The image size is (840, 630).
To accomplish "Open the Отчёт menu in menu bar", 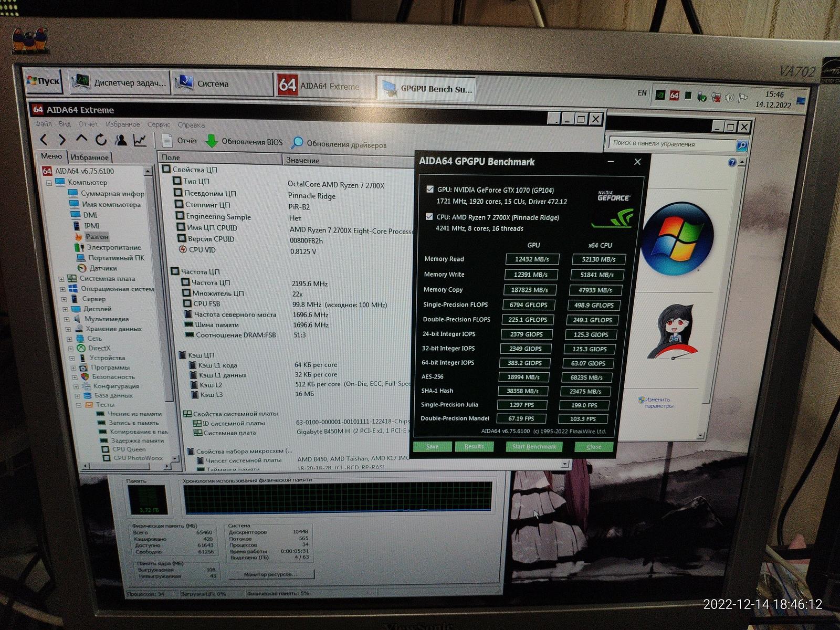I will (88, 124).
